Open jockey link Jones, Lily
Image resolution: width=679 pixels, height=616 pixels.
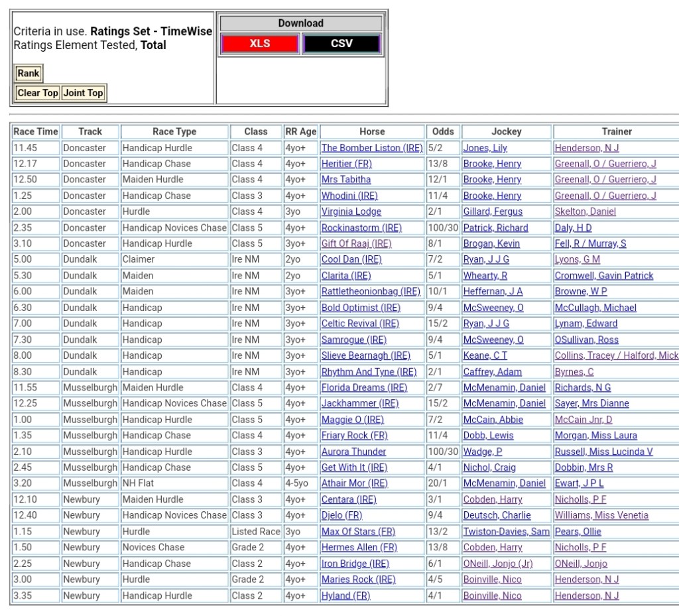point(485,148)
